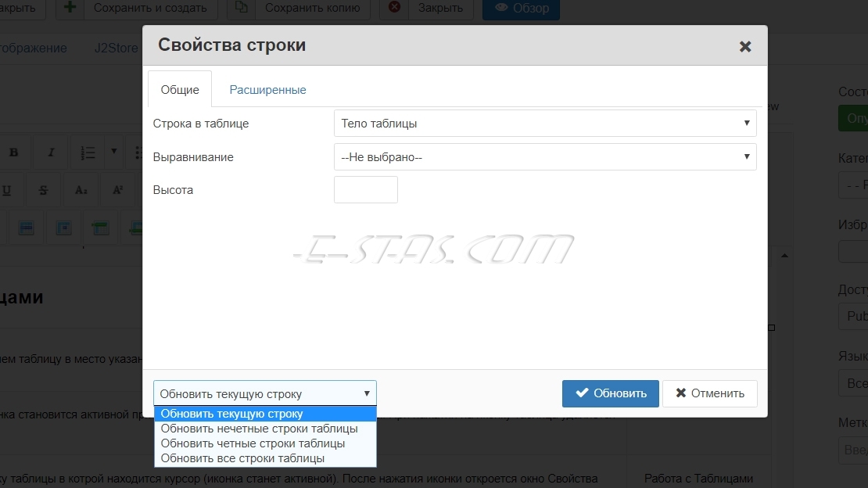Click the Отменить button

(x=710, y=393)
